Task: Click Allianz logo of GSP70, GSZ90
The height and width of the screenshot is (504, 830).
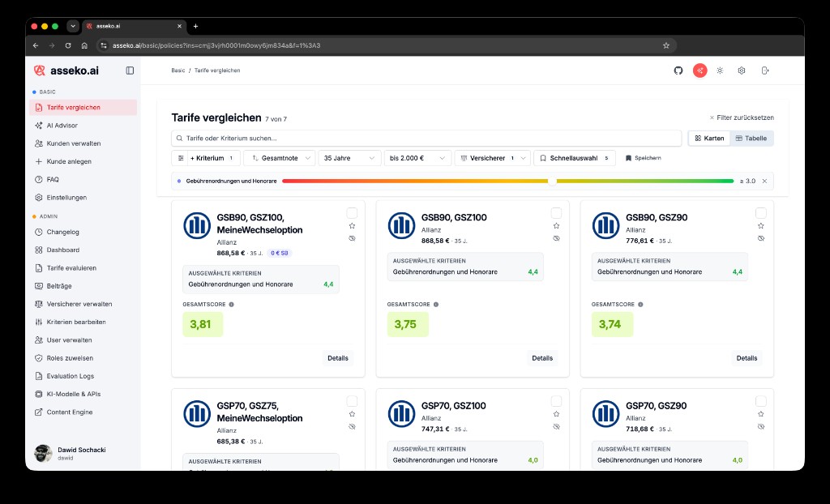Action: [605, 414]
